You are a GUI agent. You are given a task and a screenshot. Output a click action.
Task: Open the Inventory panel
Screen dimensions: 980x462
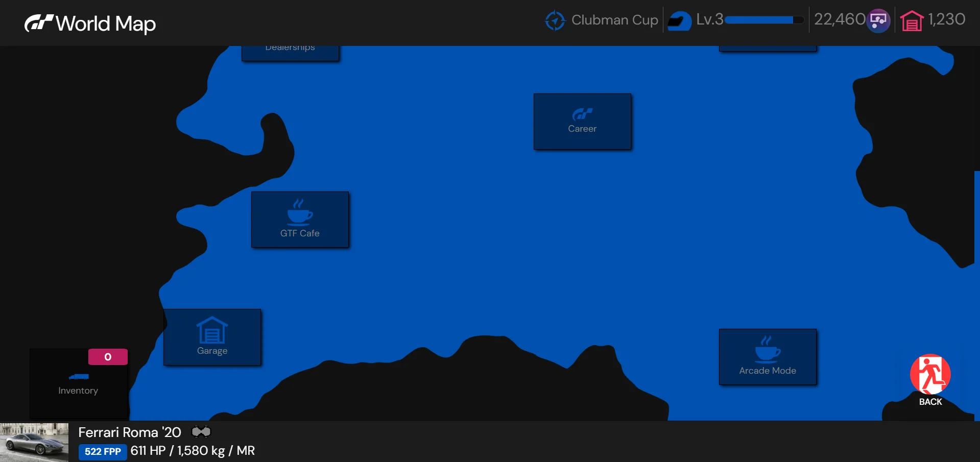(78, 384)
